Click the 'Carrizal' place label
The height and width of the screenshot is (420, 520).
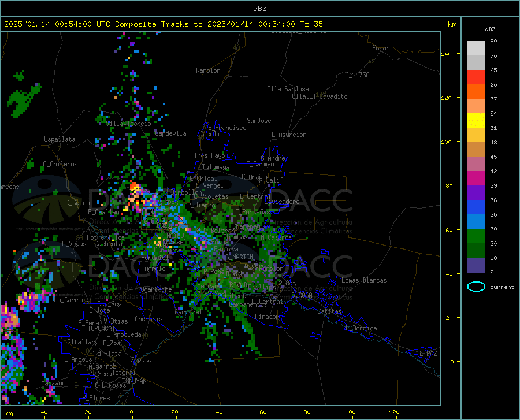[x=188, y=313]
